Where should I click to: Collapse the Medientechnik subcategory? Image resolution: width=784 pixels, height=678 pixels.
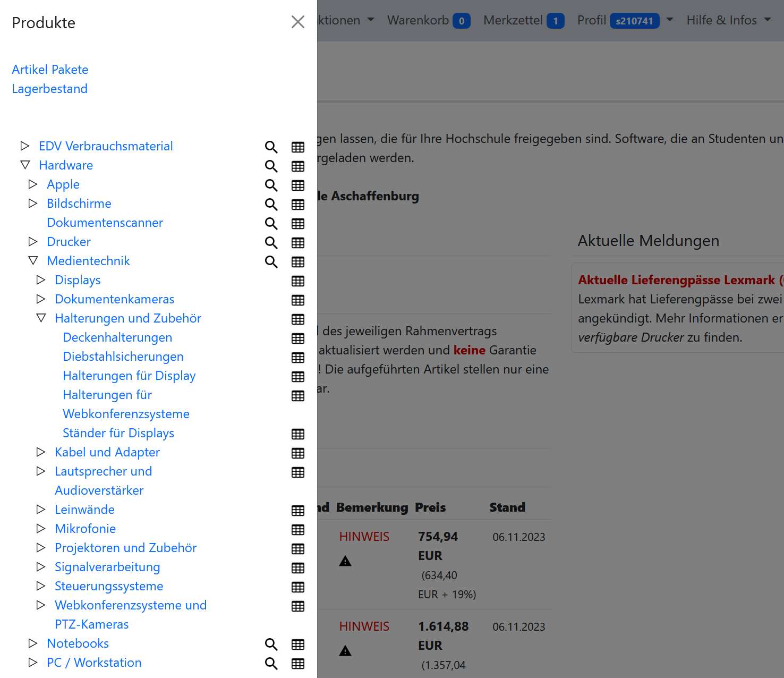coord(32,260)
